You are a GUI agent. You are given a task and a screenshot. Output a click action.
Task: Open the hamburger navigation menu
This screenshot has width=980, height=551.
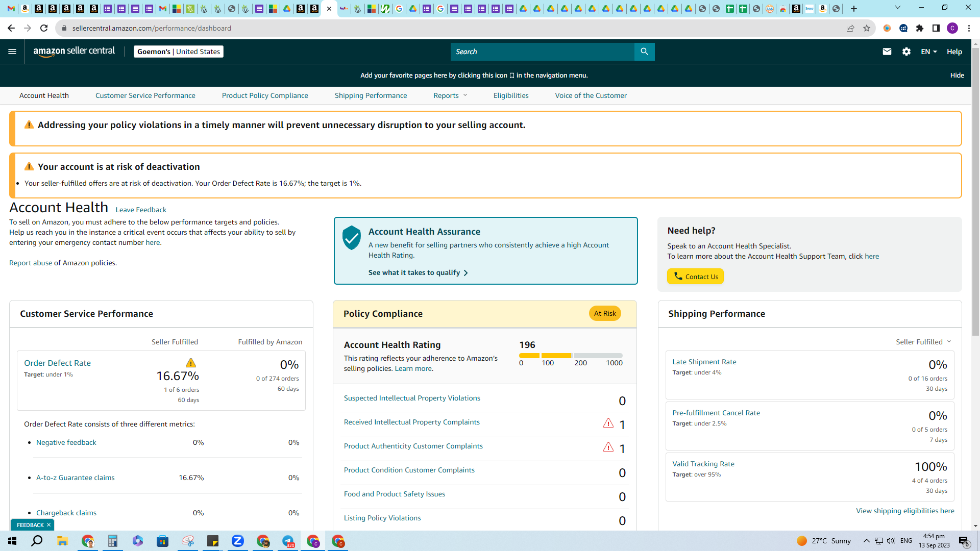point(12,52)
